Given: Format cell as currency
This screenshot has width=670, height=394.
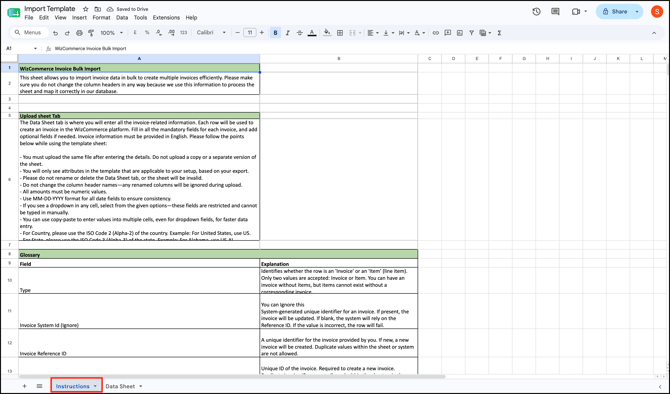Looking at the screenshot, I should click(x=135, y=33).
